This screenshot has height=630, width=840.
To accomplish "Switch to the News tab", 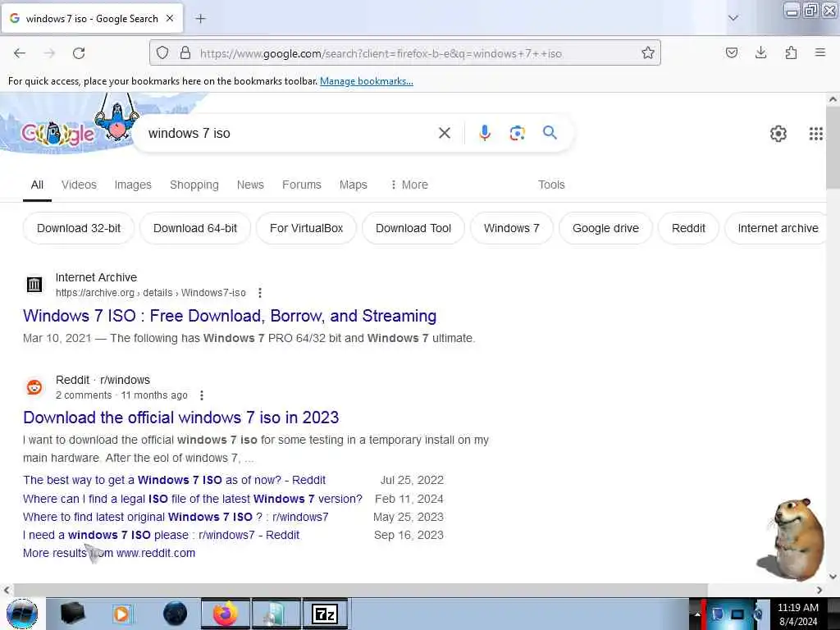I will pyautogui.click(x=250, y=185).
